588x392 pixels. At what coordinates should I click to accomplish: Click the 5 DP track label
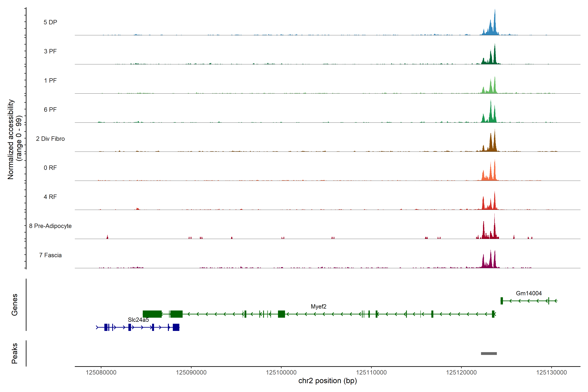tap(50, 22)
